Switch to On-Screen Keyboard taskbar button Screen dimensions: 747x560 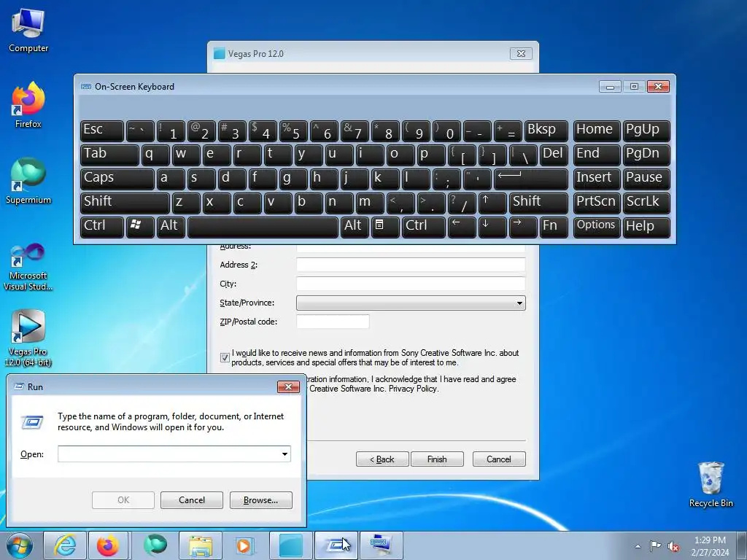coord(381,545)
